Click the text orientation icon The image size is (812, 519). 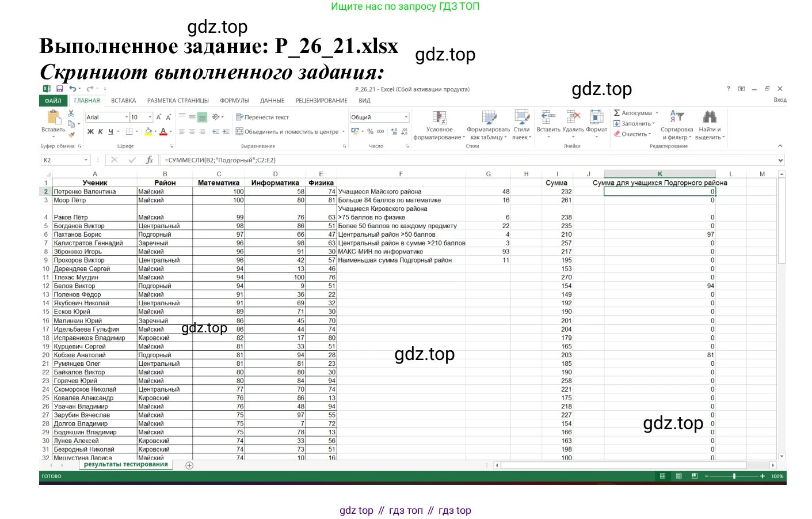pyautogui.click(x=216, y=117)
